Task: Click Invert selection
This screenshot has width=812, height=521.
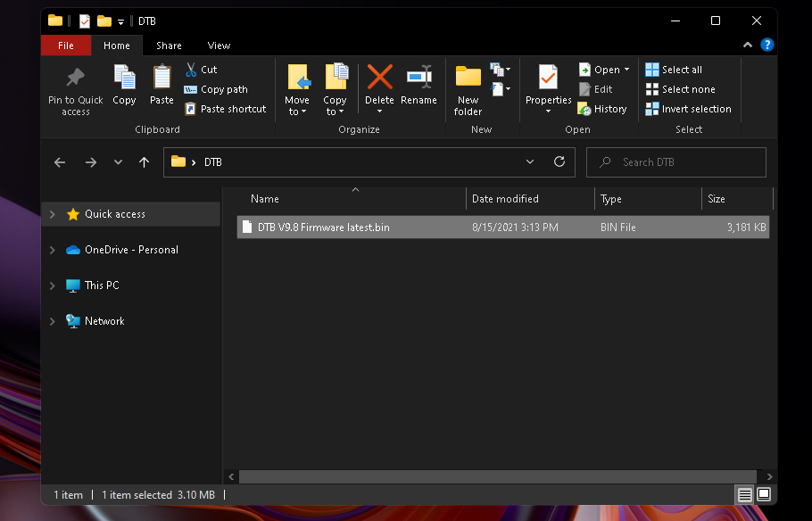Action: (x=689, y=109)
